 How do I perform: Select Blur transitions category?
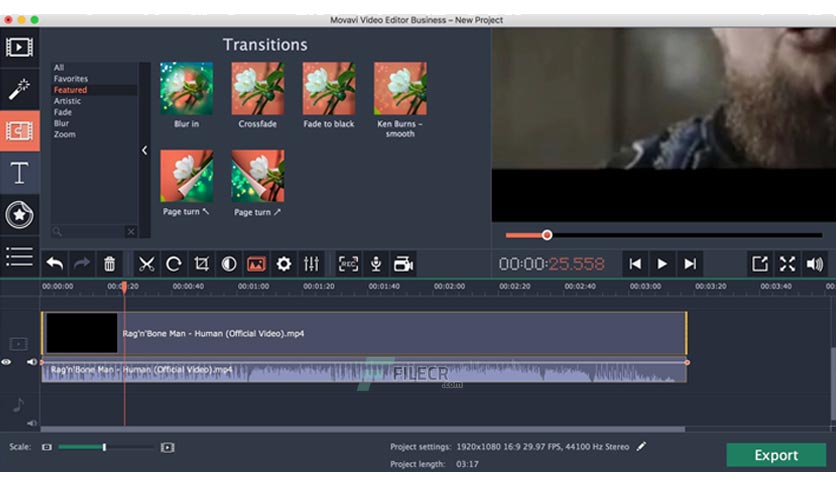(61, 123)
